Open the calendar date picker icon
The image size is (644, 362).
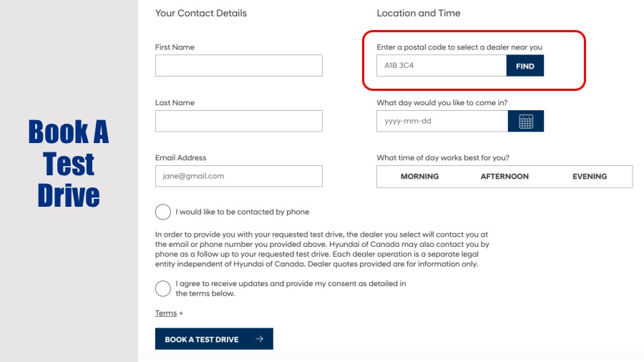click(x=526, y=121)
